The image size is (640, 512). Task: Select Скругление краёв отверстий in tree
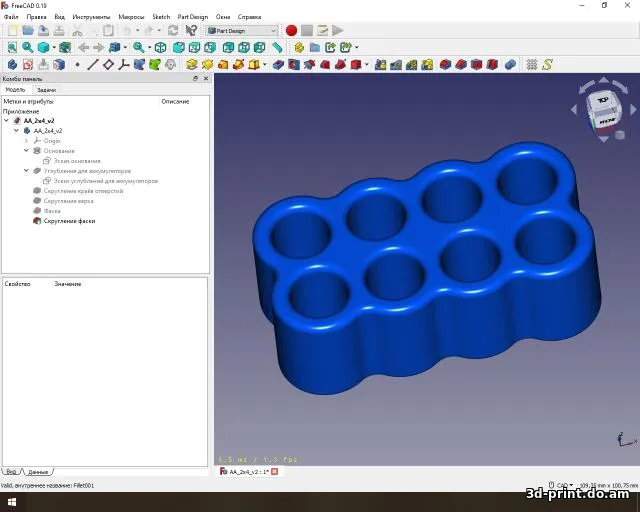[83, 191]
